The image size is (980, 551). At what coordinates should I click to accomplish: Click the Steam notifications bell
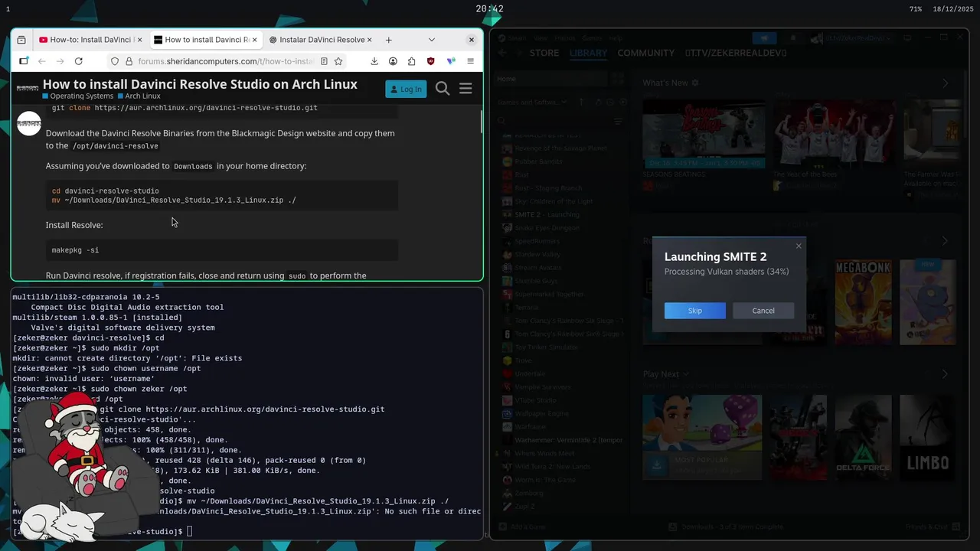(x=793, y=38)
